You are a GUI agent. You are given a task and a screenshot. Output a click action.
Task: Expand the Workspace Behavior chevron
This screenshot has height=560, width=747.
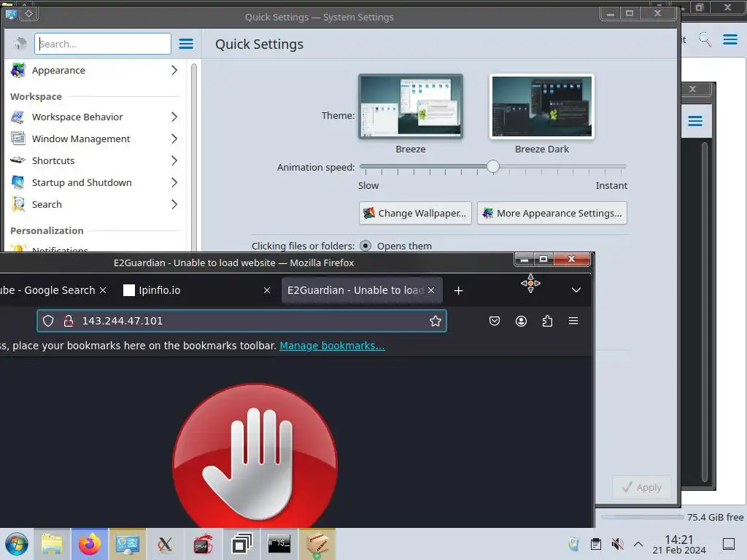174,117
